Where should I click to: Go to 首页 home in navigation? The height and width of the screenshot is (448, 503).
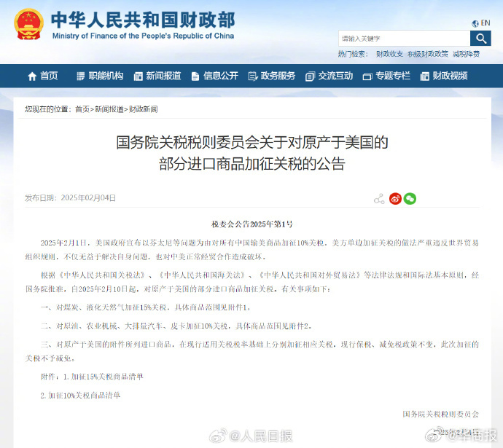pyautogui.click(x=42, y=76)
